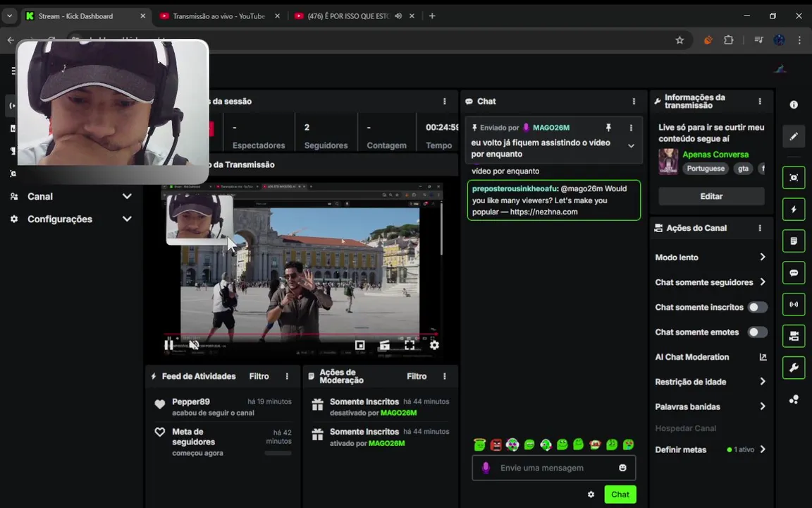Switch to Transmissão ao vivo YouTube tab
The height and width of the screenshot is (508, 812).
221,16
